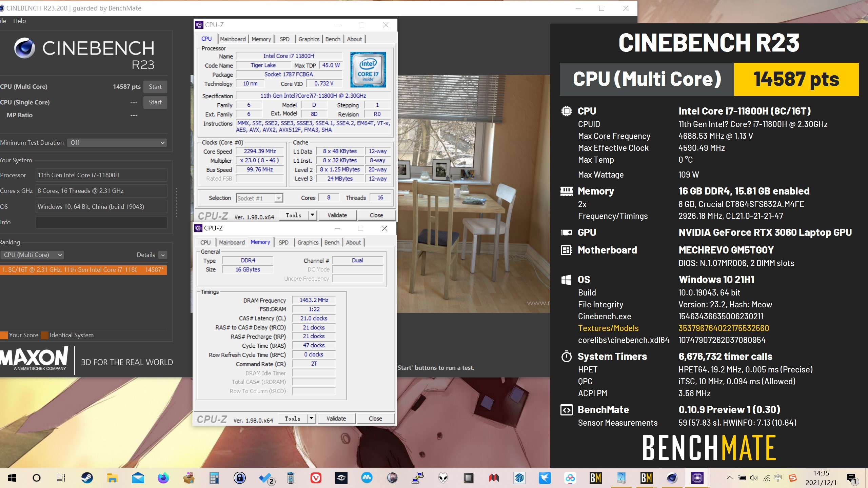The image size is (868, 488).
Task: Open Graphics tab in lower CPU-Z window
Action: 308,242
